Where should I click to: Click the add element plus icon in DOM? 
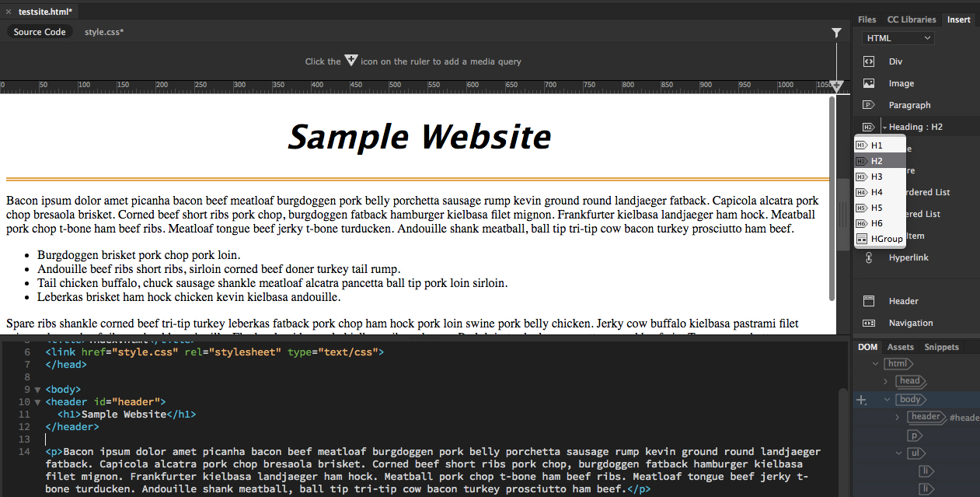click(861, 401)
